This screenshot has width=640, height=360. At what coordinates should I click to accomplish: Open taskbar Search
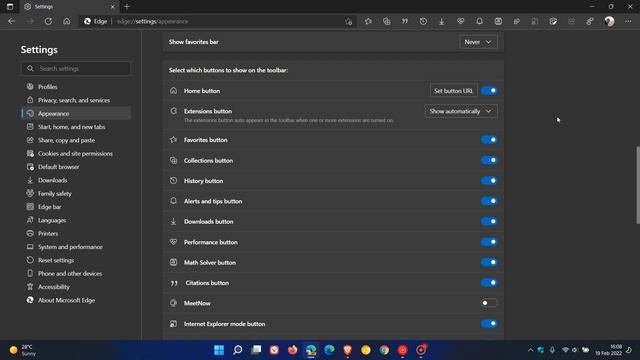(x=238, y=350)
